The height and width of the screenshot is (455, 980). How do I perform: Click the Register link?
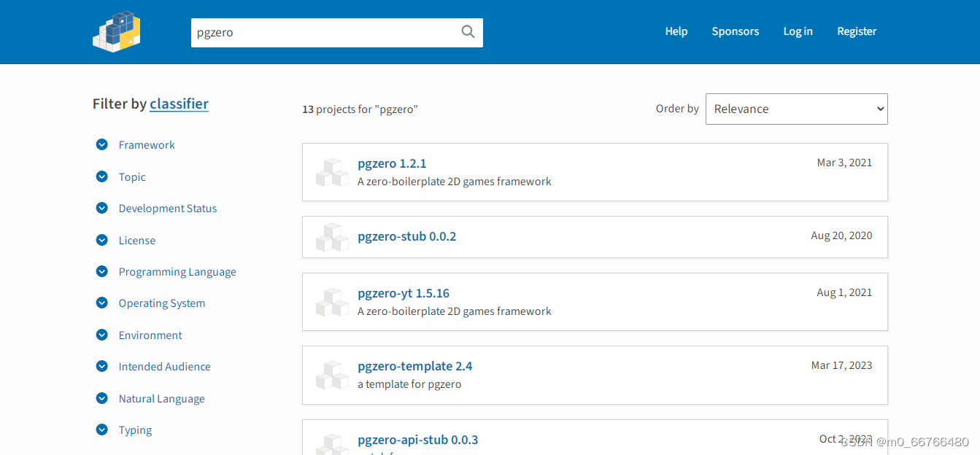[857, 31]
